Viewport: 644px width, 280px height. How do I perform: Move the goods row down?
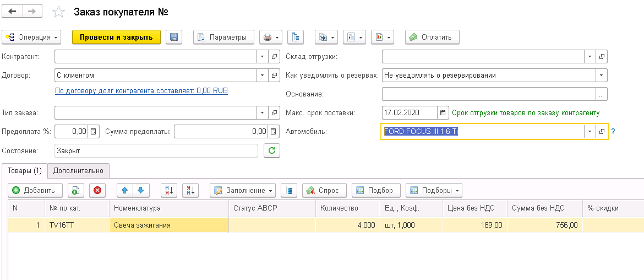pos(141,190)
